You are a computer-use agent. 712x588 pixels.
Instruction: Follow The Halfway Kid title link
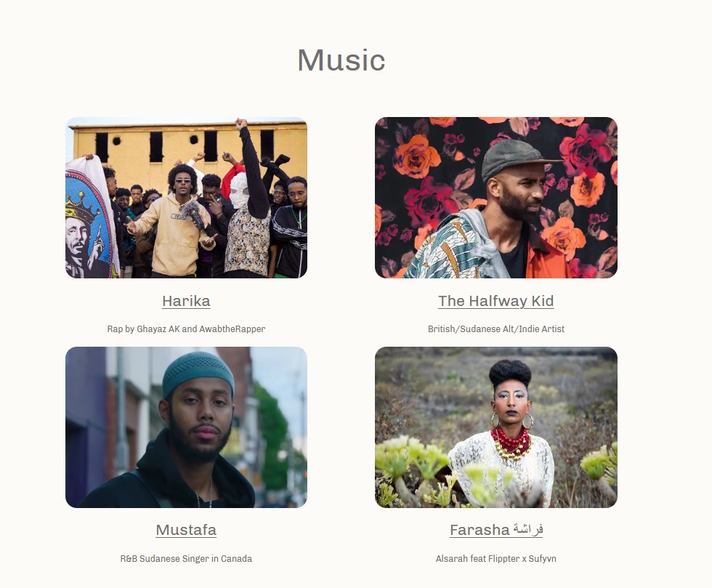click(x=495, y=301)
